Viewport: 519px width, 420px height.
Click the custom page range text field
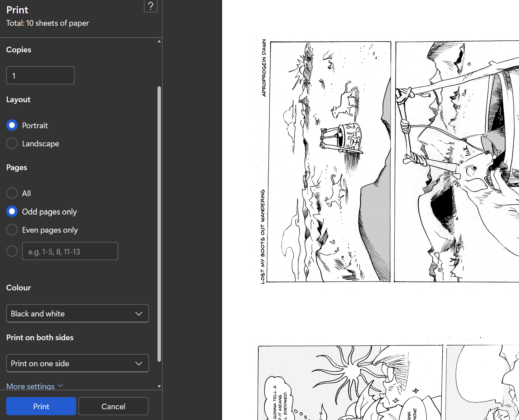tap(70, 251)
